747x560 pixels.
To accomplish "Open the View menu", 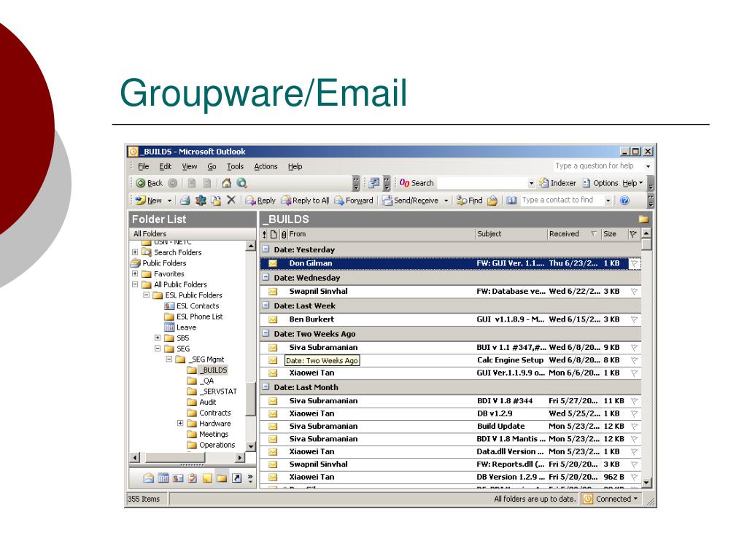I will tap(189, 166).
